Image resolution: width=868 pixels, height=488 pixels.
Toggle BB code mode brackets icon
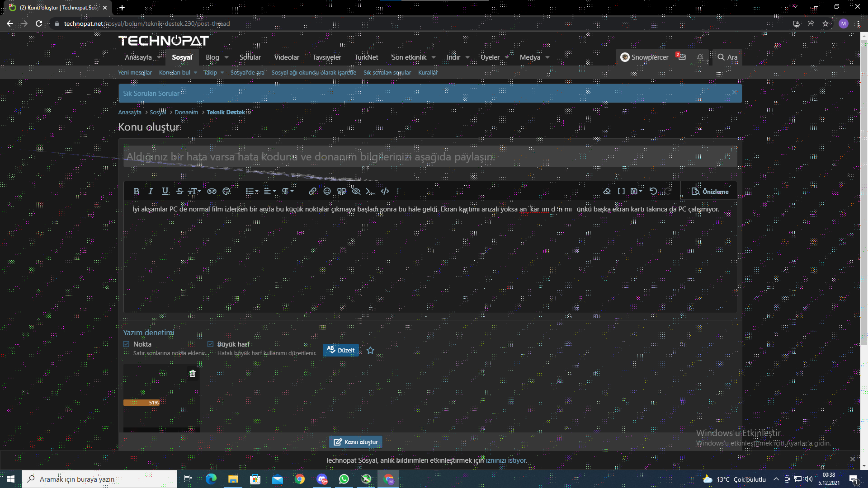click(x=621, y=191)
